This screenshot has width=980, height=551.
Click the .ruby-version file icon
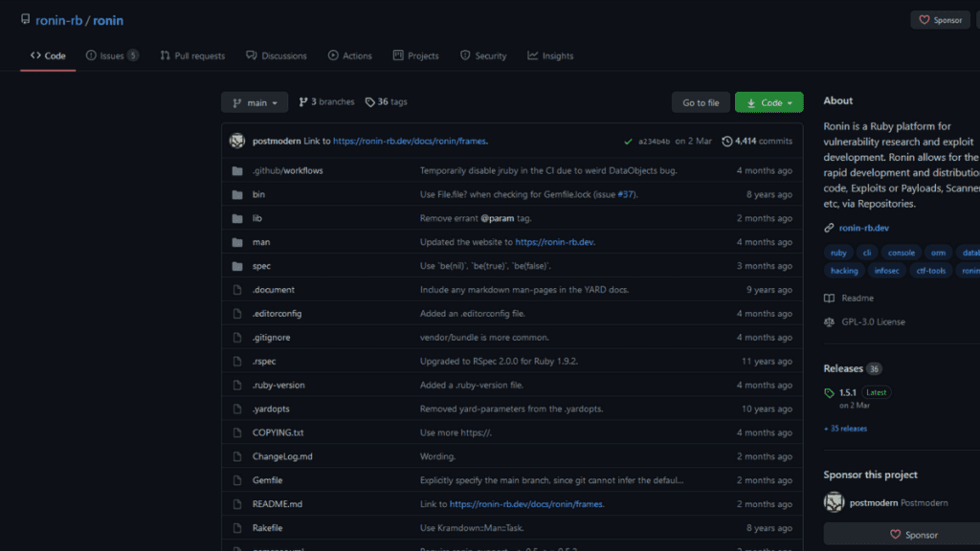(x=237, y=385)
